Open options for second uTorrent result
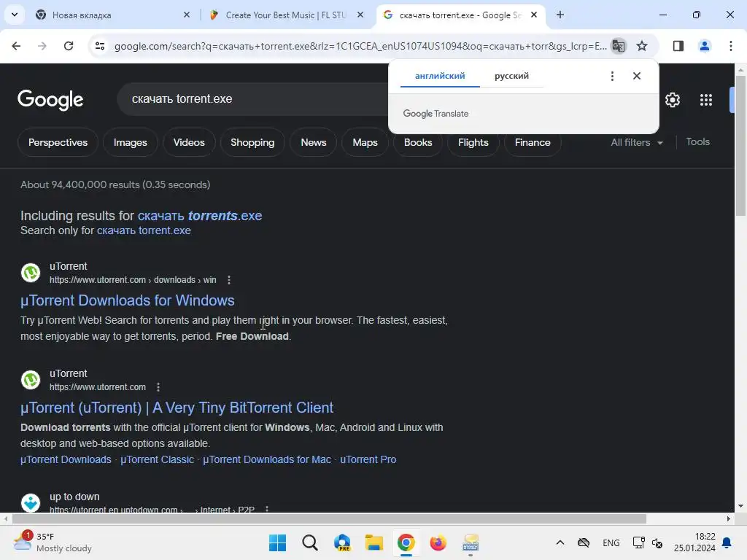Screen dimensions: 747x560 pyautogui.click(x=158, y=387)
